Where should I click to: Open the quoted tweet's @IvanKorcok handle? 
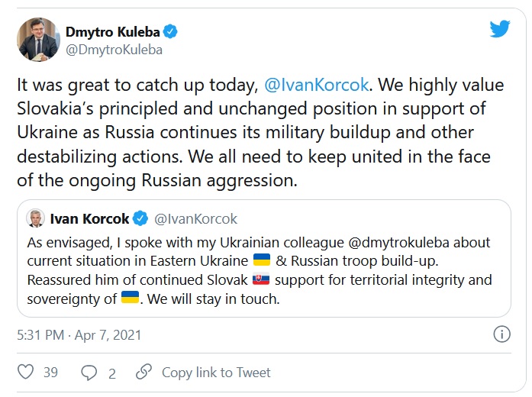(x=195, y=219)
